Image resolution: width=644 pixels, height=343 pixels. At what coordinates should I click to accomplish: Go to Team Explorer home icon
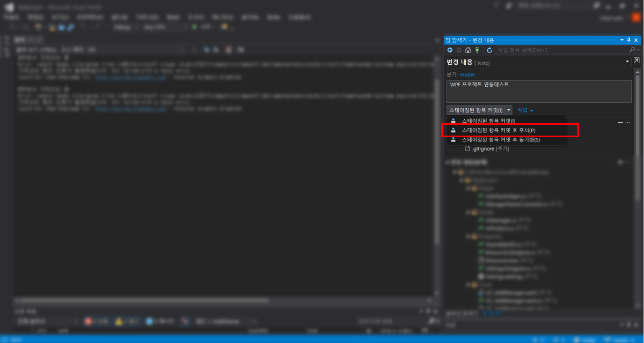click(x=468, y=50)
